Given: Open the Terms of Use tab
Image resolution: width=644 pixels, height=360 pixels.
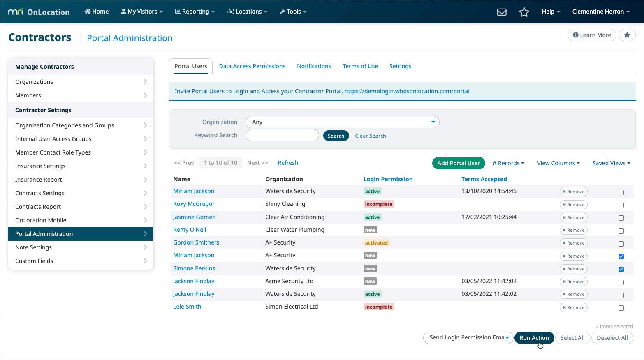Looking at the screenshot, I should pos(360,66).
